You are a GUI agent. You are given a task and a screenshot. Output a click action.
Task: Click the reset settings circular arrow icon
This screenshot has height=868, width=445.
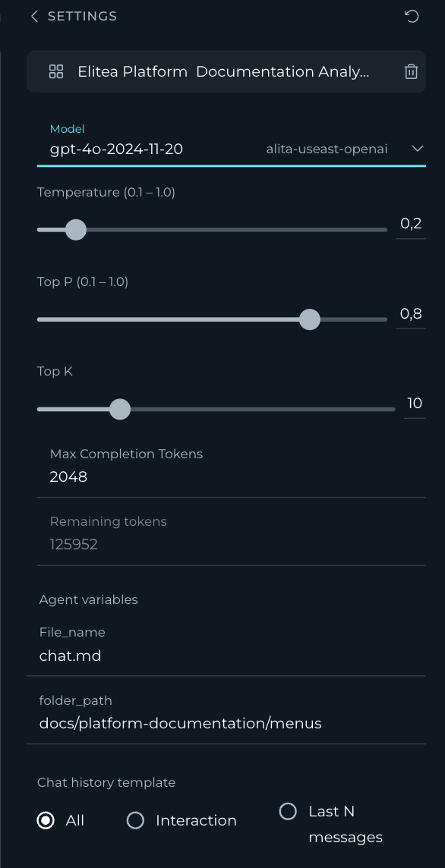point(412,17)
